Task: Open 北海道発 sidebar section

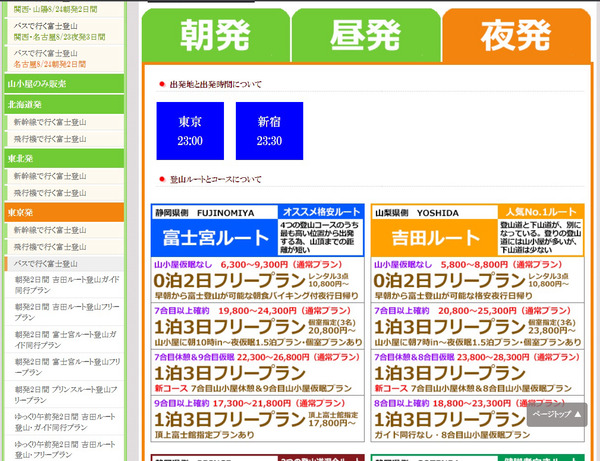Action: [64, 104]
